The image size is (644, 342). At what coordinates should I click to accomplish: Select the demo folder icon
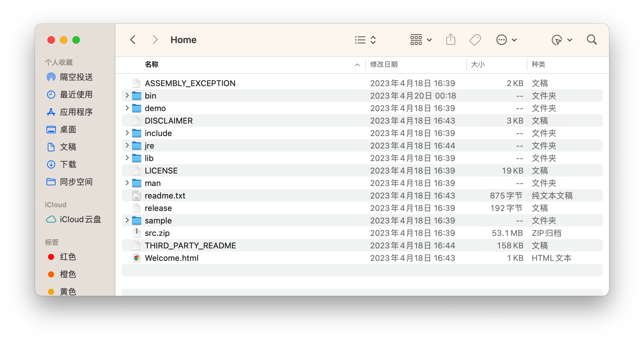click(x=137, y=108)
